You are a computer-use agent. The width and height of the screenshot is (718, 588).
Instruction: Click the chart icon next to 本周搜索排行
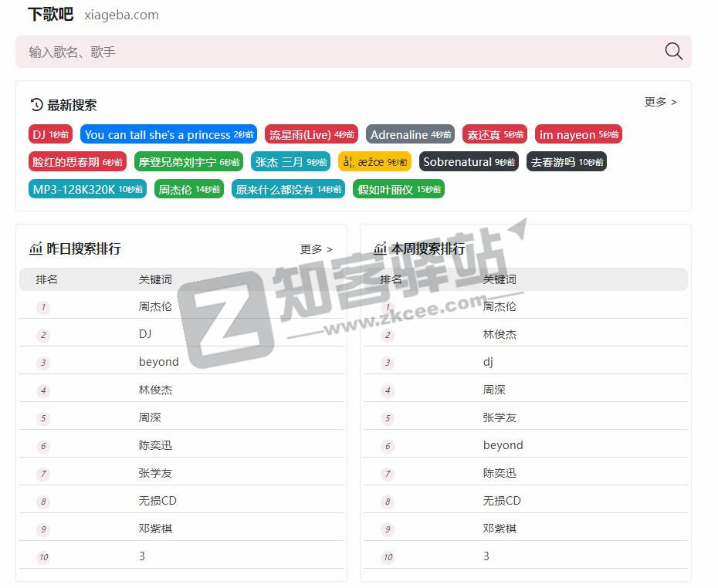[380, 248]
